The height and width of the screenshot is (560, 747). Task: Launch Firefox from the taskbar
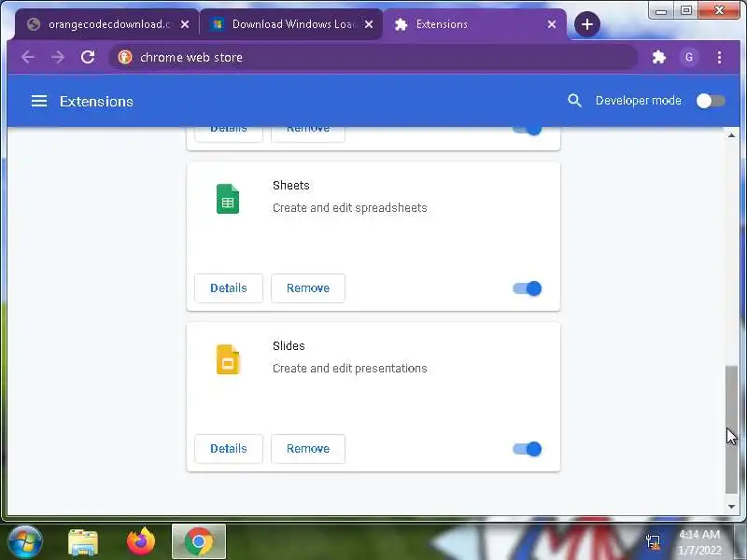click(141, 541)
